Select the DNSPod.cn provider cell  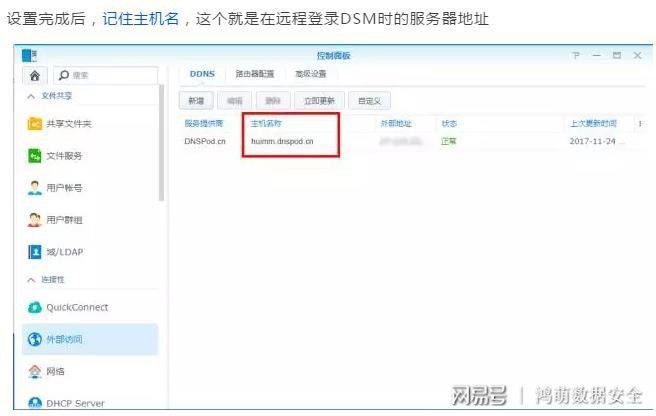tap(205, 141)
